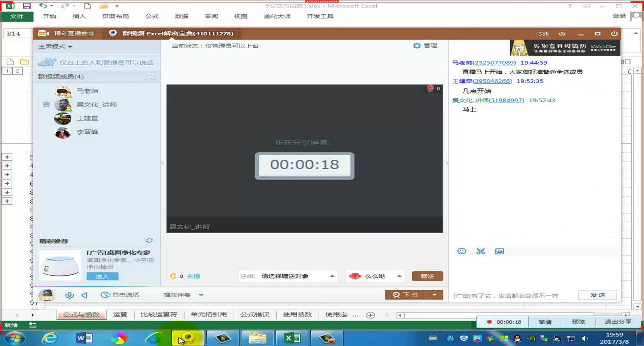This screenshot has height=346, width=644.
Task: Open the 主席模式 mode dropdown
Action: click(56, 46)
